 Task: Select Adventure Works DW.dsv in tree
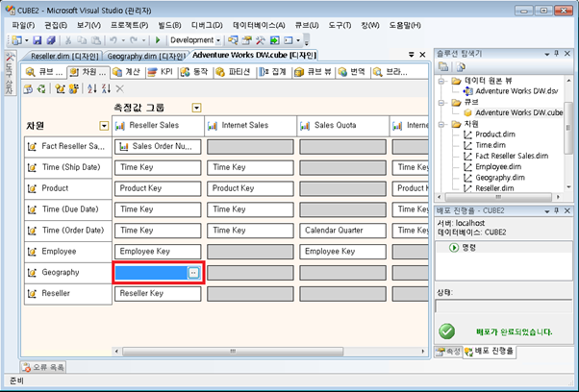pos(516,91)
